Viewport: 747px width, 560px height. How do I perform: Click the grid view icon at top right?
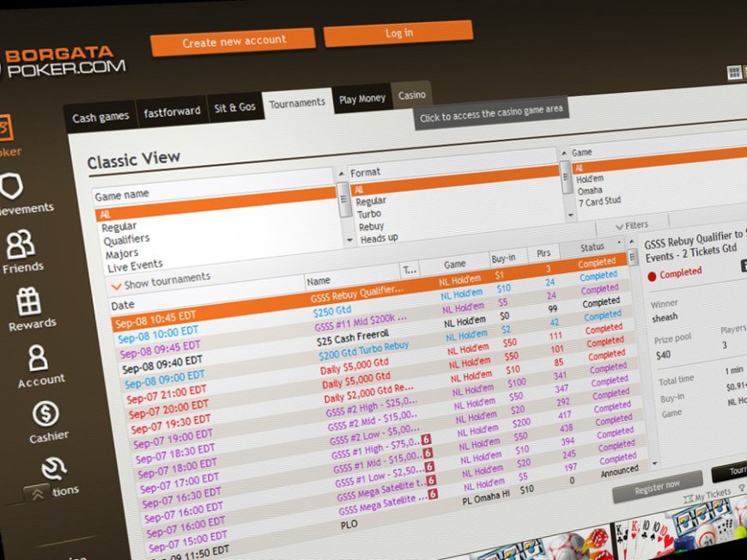(x=733, y=72)
